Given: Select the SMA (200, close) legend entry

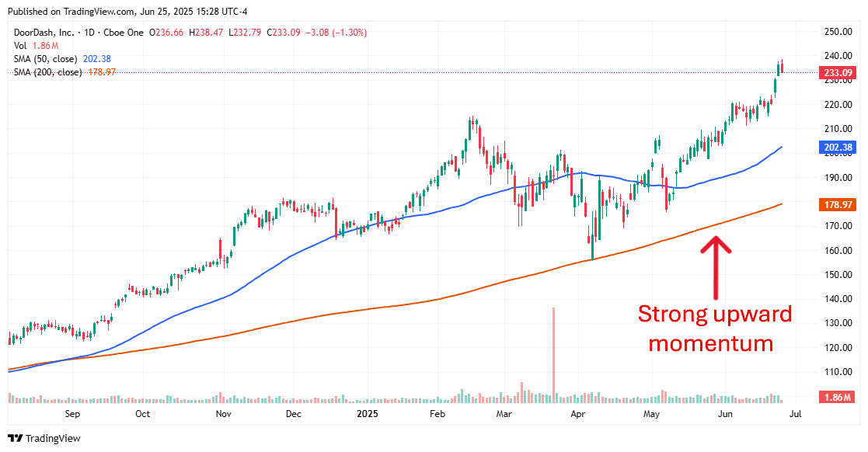Looking at the screenshot, I should tap(64, 72).
